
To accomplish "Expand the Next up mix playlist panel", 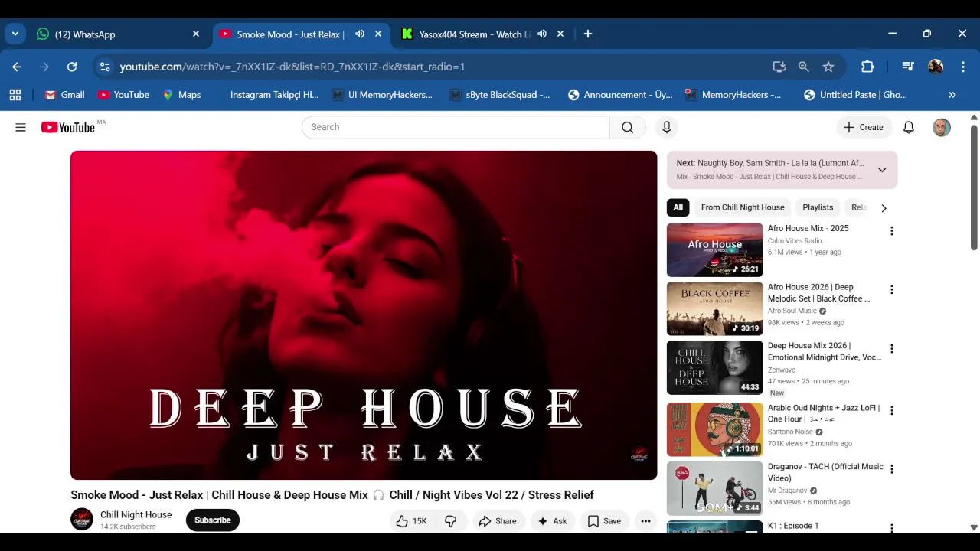I will pyautogui.click(x=882, y=170).
